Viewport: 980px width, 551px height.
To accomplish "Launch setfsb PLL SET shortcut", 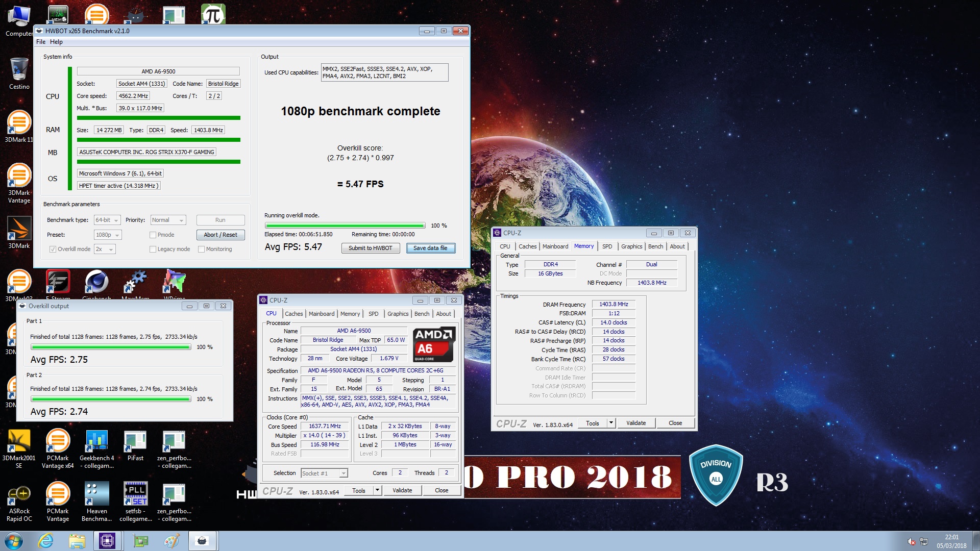I will click(135, 502).
